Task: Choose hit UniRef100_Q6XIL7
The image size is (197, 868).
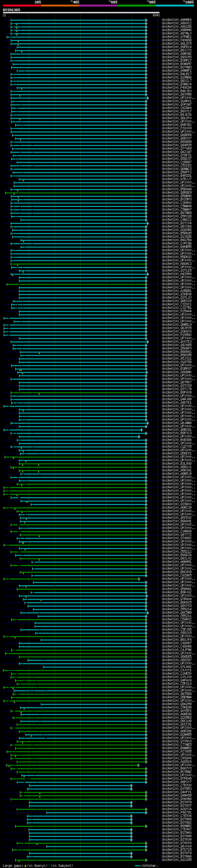Action: (x=177, y=81)
